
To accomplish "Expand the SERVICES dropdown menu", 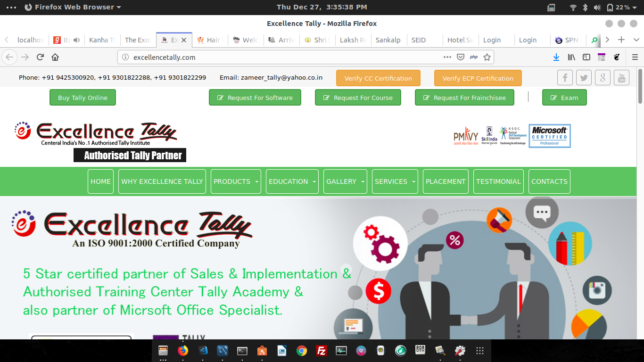I will tap(395, 181).
